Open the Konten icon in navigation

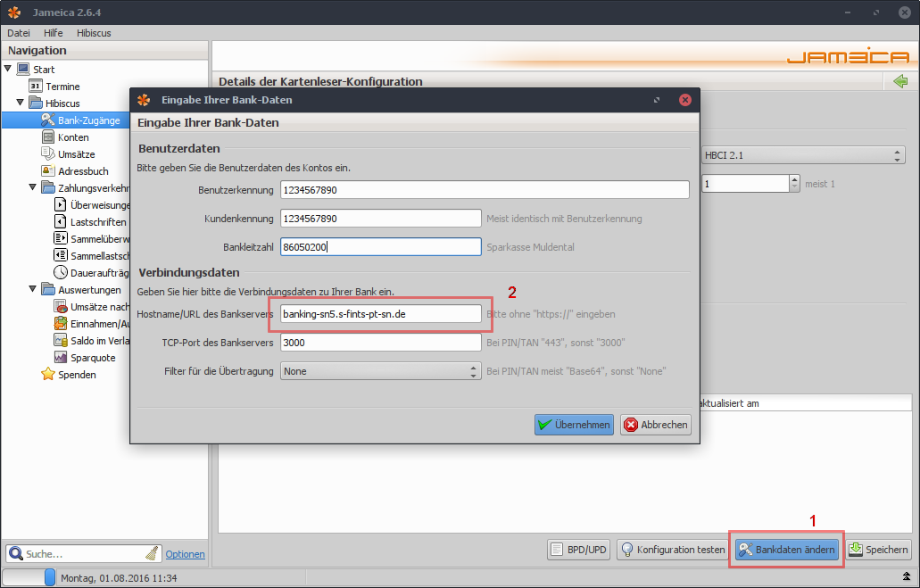tap(48, 137)
